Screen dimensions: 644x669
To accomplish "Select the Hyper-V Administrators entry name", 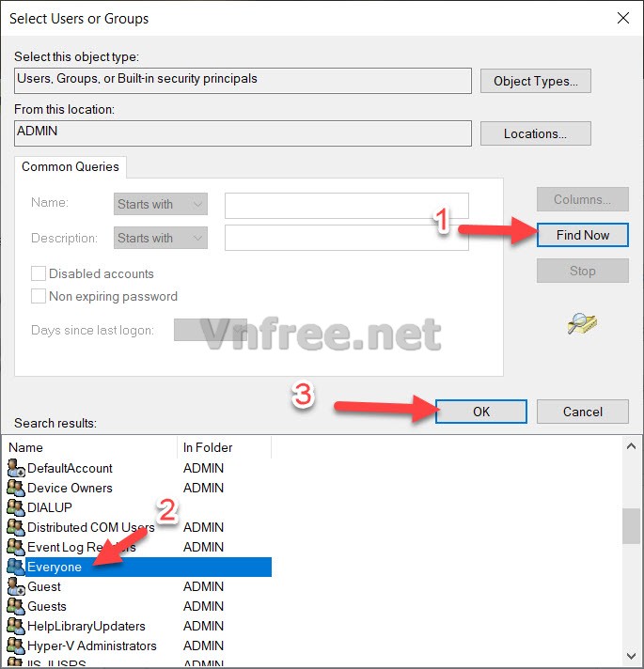I will click(x=92, y=646).
